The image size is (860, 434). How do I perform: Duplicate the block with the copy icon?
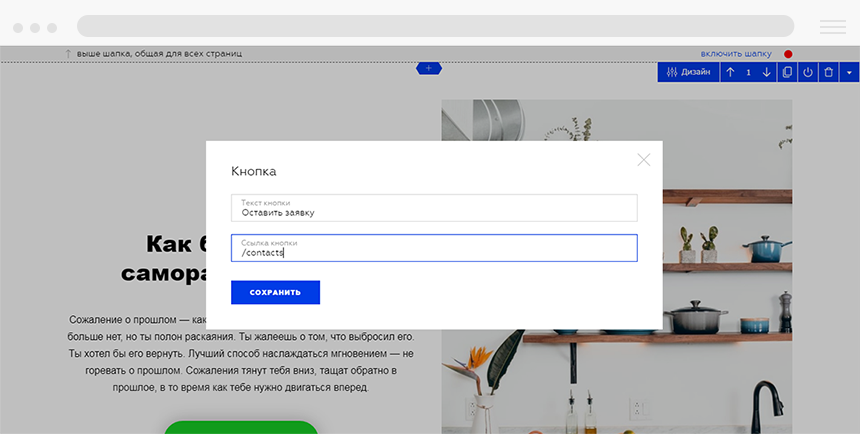point(788,72)
